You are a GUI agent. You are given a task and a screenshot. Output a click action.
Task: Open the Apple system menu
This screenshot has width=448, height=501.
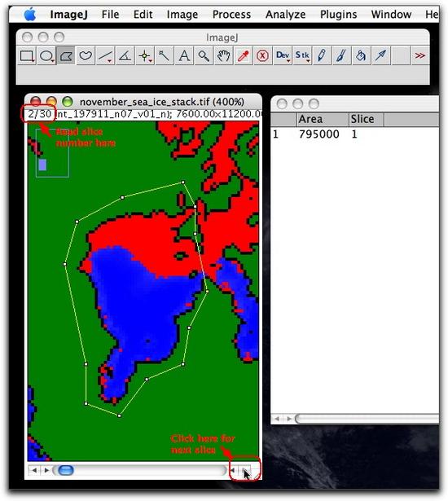click(x=30, y=15)
